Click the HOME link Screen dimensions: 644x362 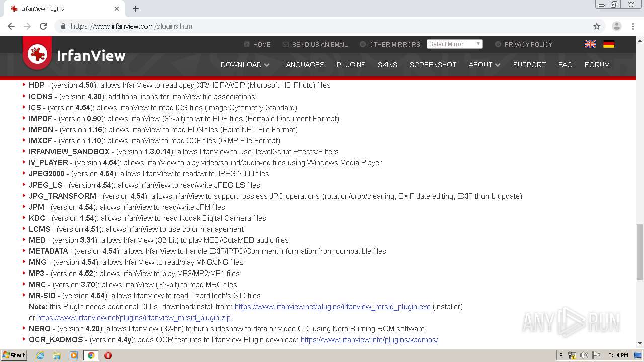(x=262, y=44)
